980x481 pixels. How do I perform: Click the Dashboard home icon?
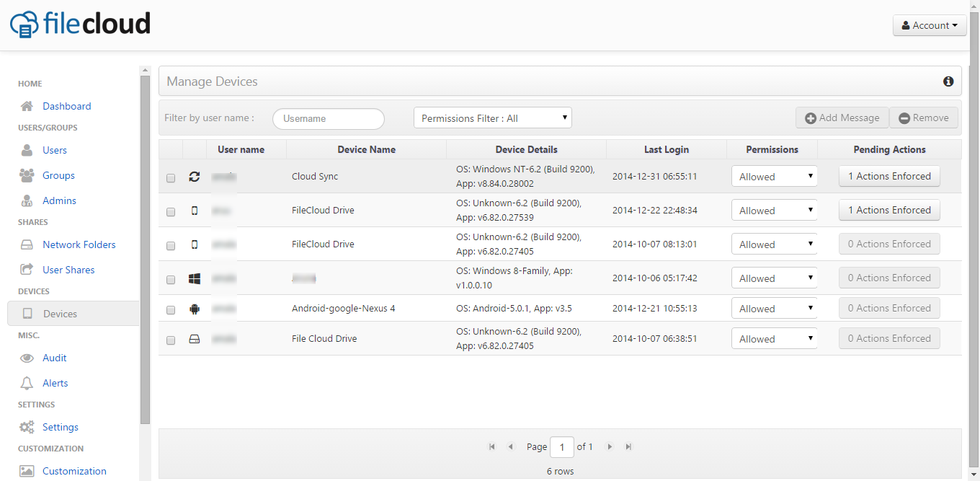click(x=27, y=106)
